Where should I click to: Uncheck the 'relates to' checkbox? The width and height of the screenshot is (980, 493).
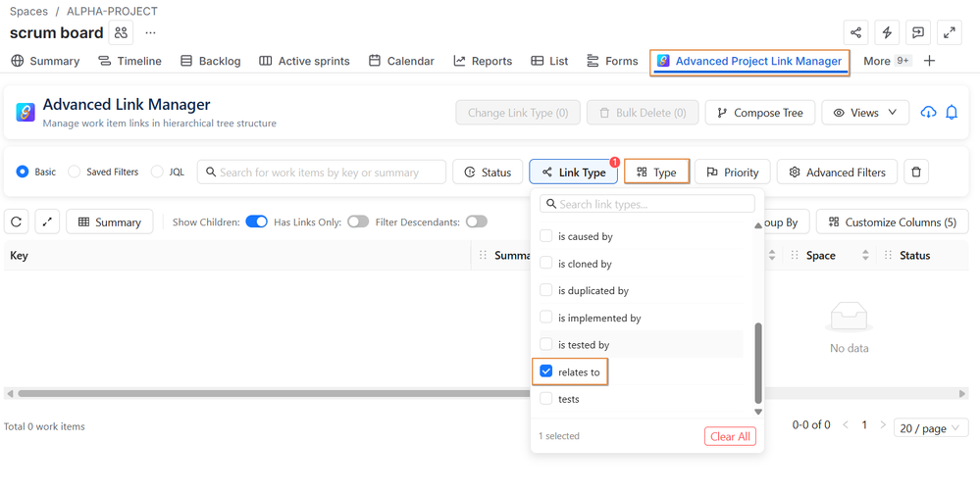click(x=546, y=371)
